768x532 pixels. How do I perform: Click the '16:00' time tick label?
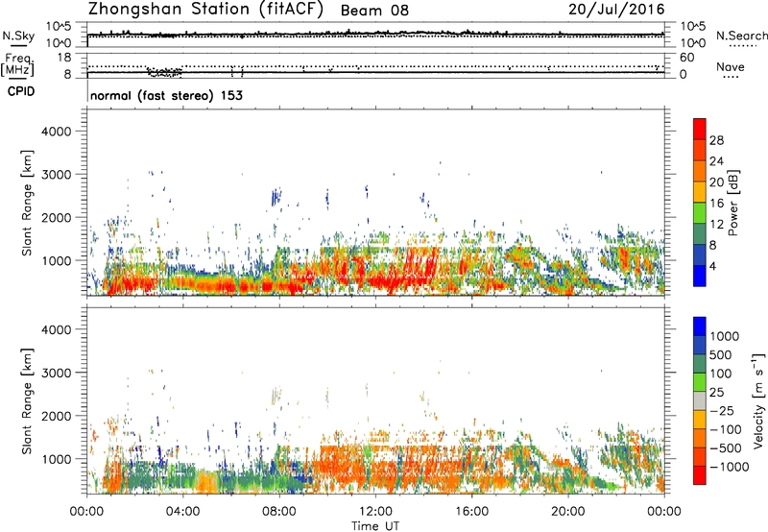coord(471,512)
